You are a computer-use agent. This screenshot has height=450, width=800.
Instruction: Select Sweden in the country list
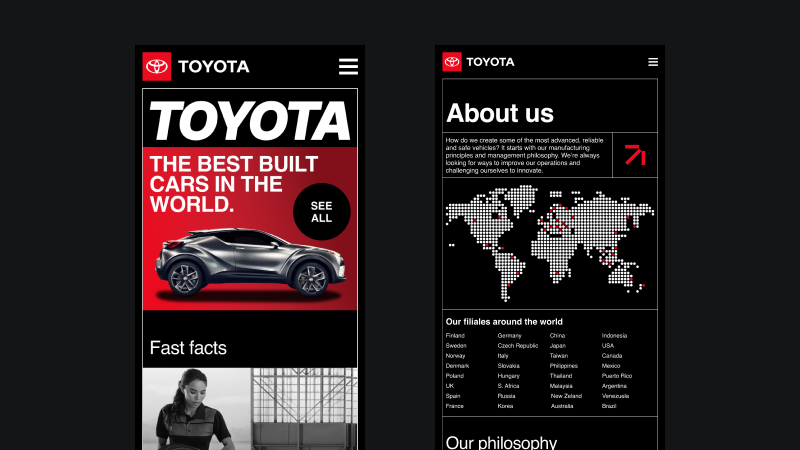(x=456, y=346)
